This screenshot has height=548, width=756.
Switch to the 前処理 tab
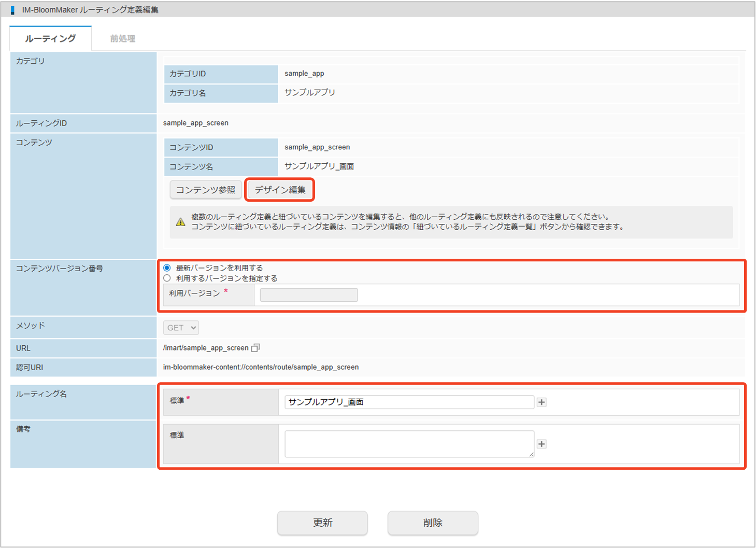[122, 39]
